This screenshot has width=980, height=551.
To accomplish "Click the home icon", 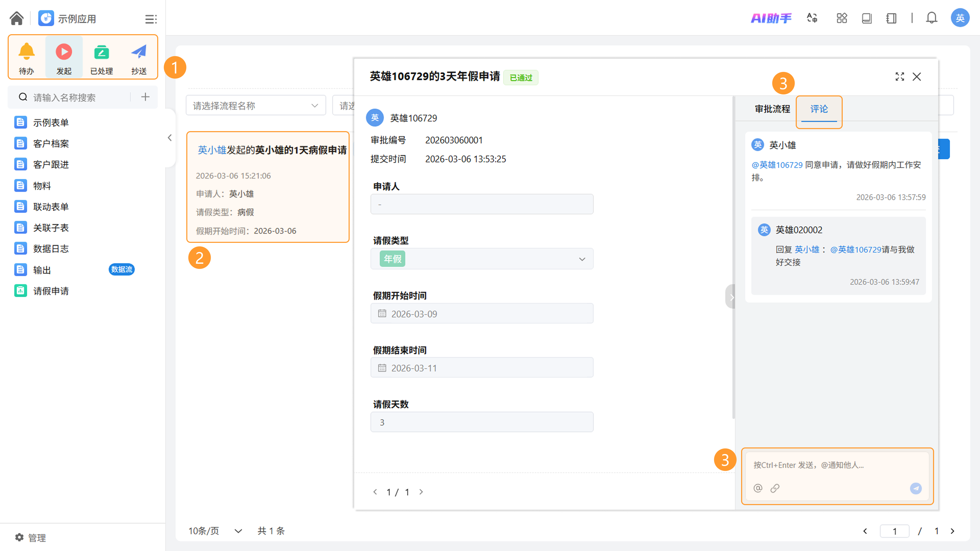I will (17, 18).
